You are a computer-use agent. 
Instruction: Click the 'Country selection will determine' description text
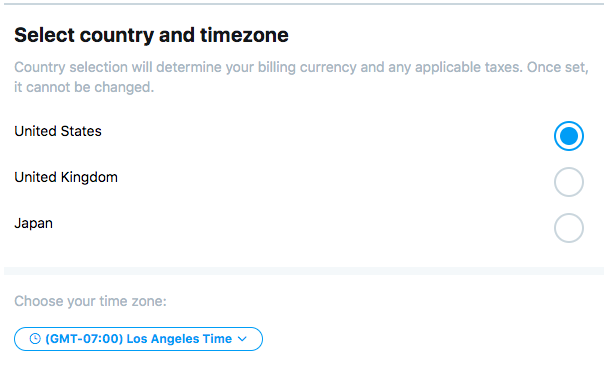pyautogui.click(x=118, y=67)
